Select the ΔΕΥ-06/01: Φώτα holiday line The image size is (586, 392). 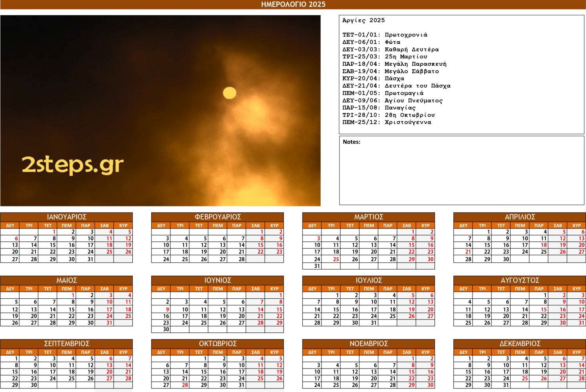371,42
